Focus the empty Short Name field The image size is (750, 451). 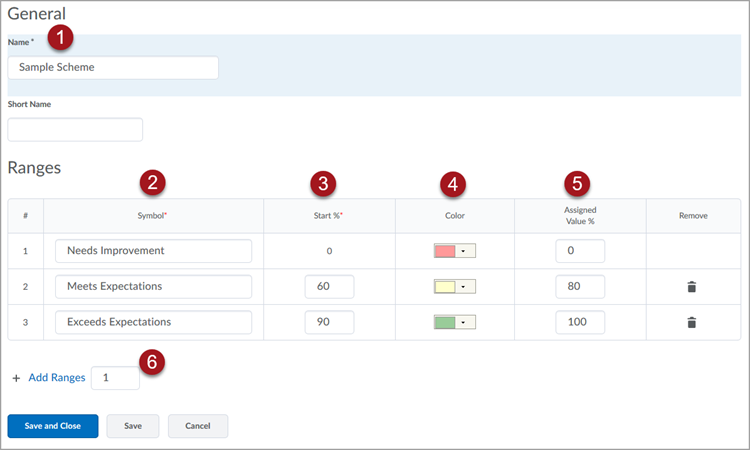[75, 130]
